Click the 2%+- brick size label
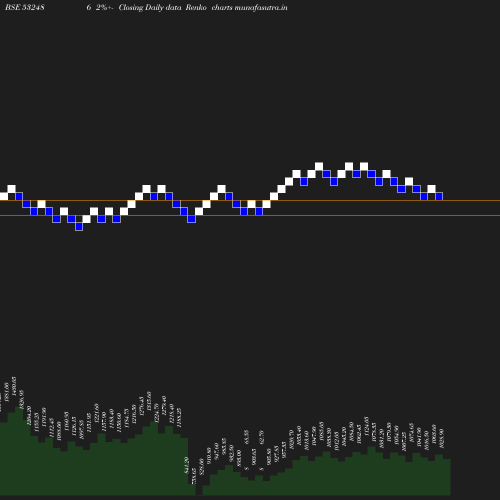Viewport: 500px width, 500px height. point(105,7)
